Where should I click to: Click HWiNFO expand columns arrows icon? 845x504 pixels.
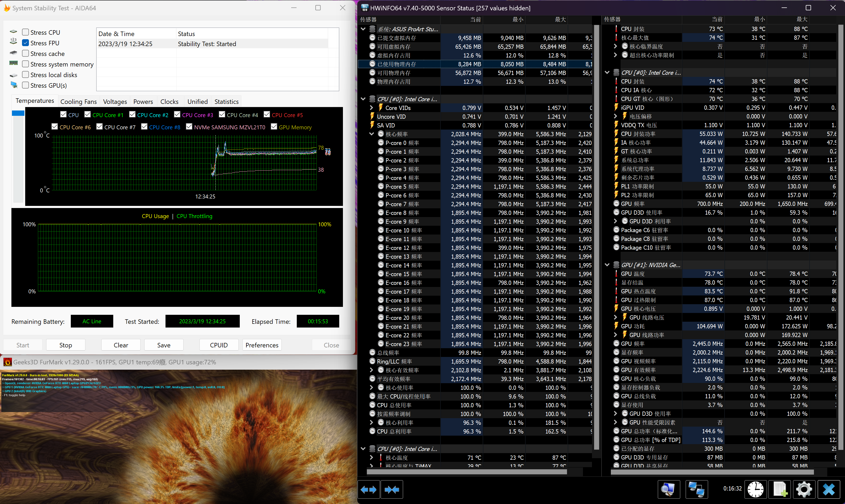click(368, 489)
